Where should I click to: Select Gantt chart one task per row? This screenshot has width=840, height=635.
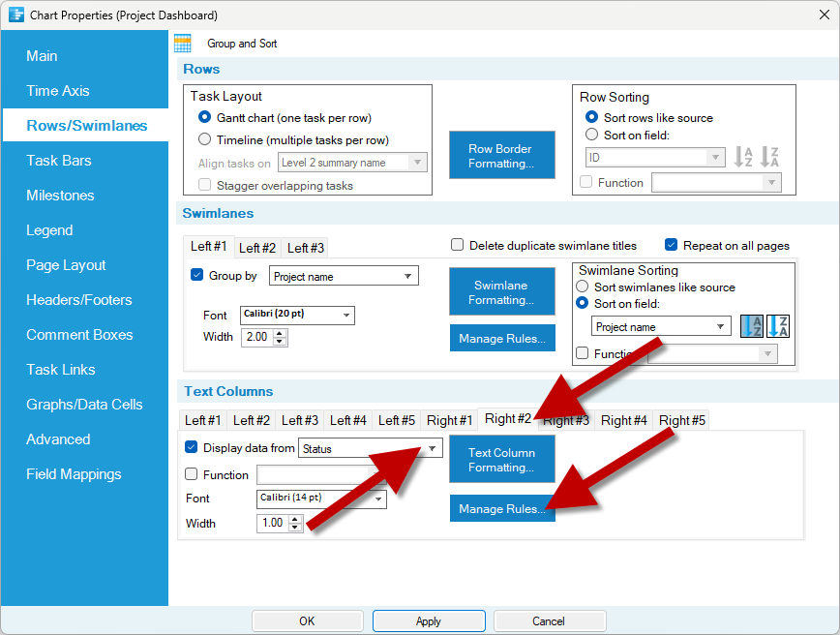coord(204,117)
